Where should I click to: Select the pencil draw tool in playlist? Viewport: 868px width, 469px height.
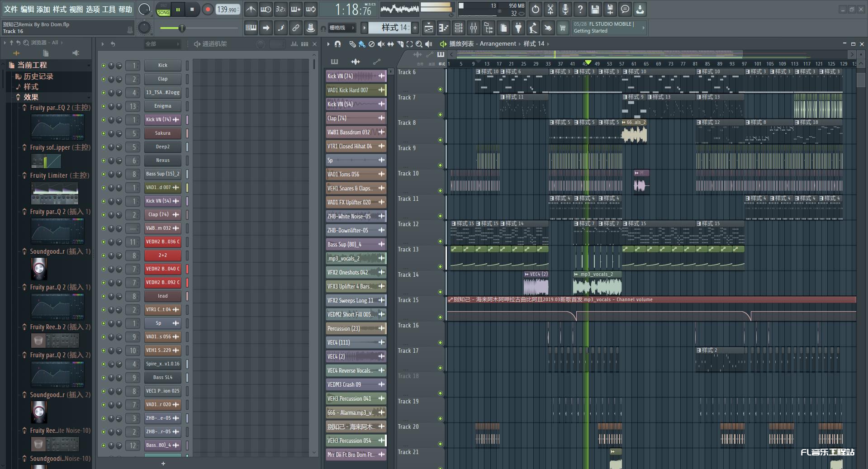(352, 44)
